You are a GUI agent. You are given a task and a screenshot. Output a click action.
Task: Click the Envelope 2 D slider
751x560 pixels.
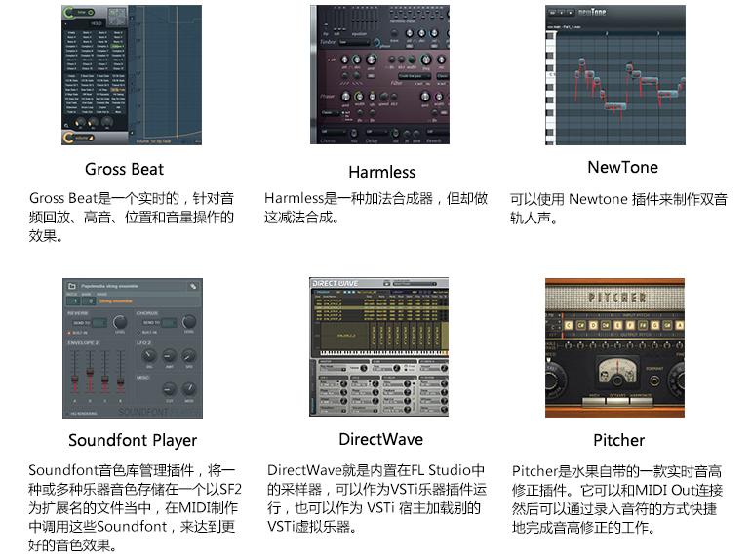click(x=90, y=372)
